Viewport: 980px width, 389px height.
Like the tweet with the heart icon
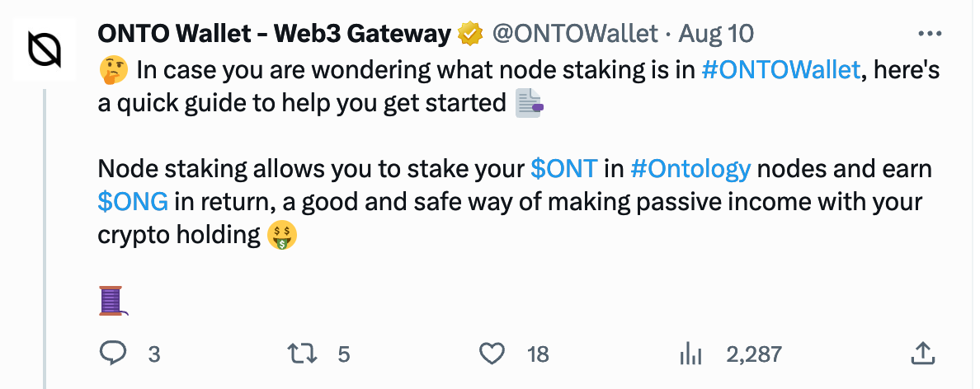point(492,354)
